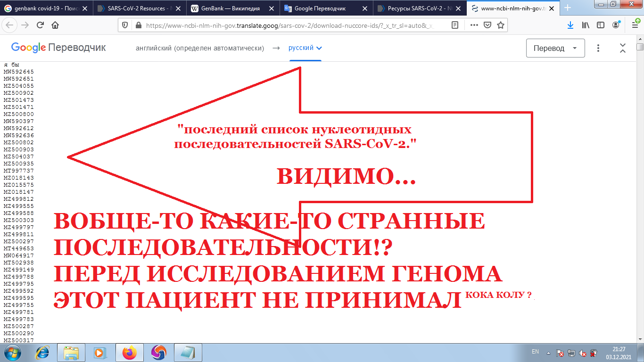Open the 'Перевод' dropdown in Translate bar

555,48
